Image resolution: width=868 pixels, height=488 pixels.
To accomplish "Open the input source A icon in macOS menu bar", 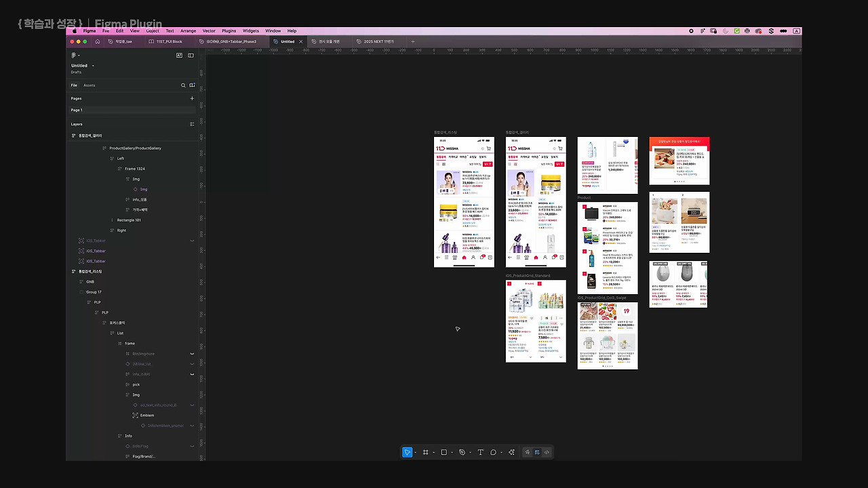I will tap(796, 30).
